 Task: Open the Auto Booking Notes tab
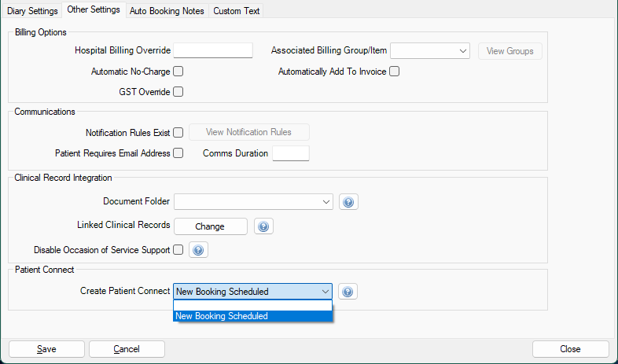167,11
